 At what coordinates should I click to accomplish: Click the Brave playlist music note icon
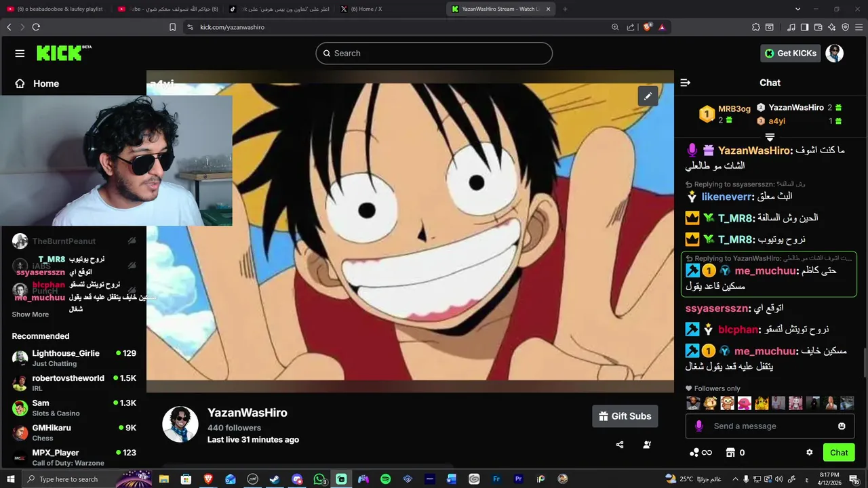791,27
